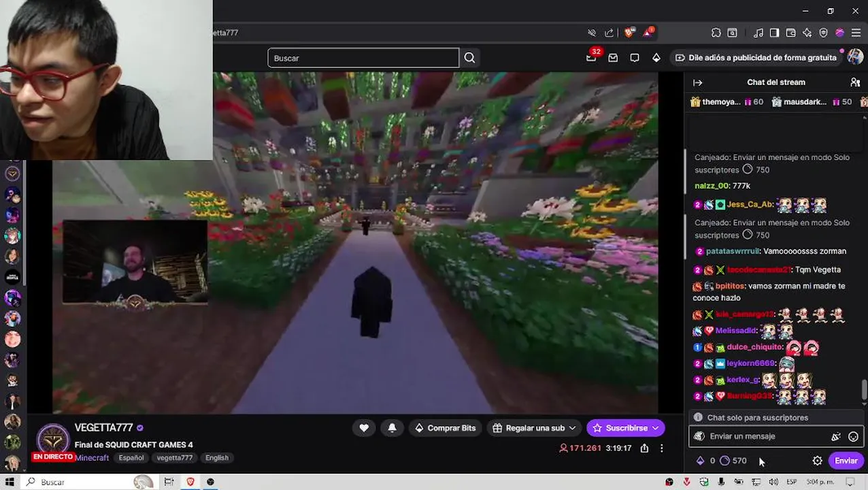
Task: Click the Brave browser taskbar icon
Action: coord(190,482)
